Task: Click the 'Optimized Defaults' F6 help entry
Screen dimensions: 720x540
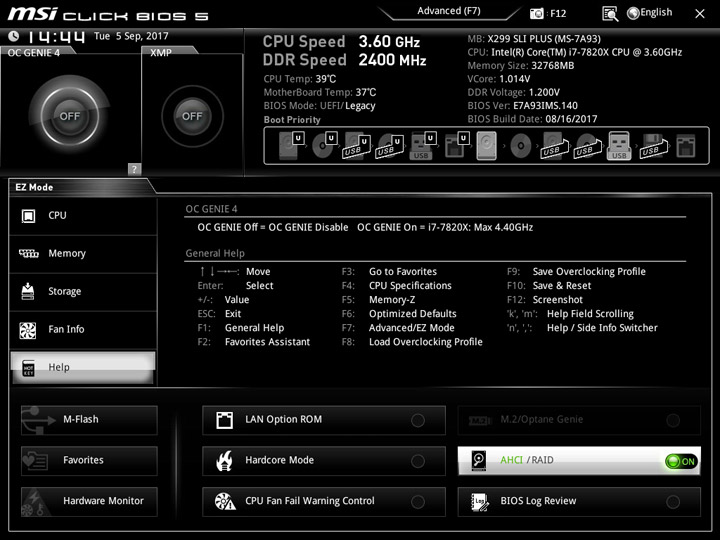Action: pyautogui.click(x=413, y=314)
